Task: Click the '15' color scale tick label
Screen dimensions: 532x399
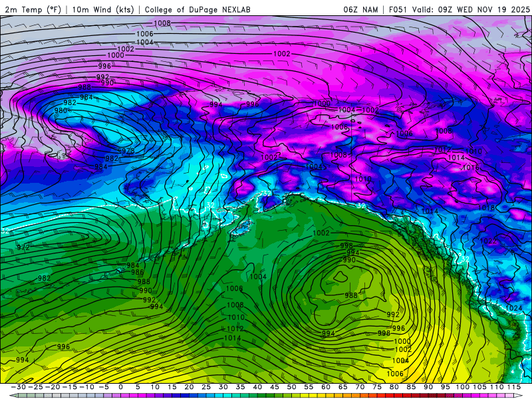Action: pos(172,387)
